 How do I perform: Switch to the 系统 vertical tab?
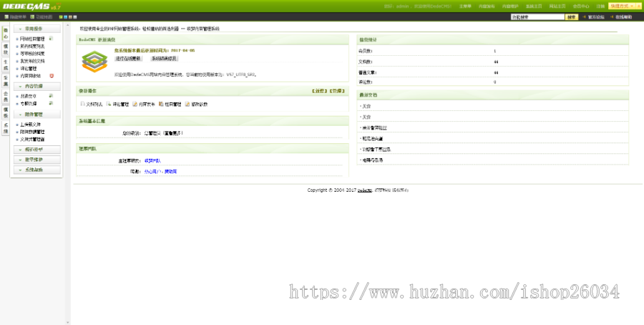(x=6, y=128)
